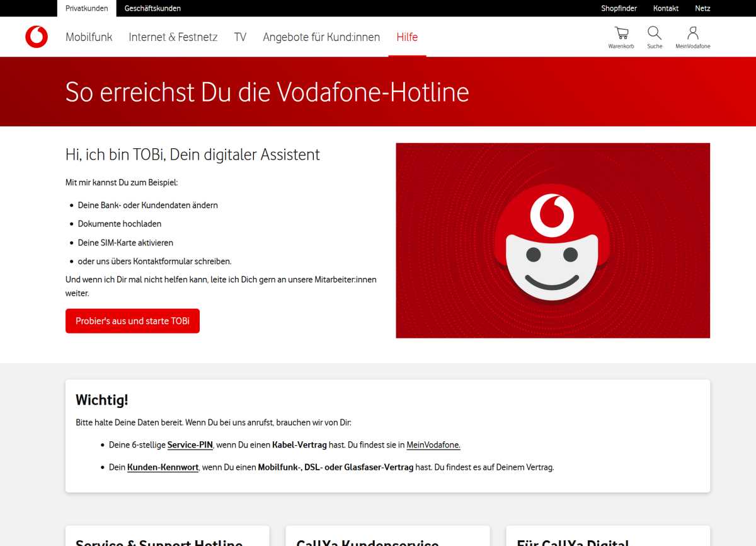Click the Probier's aus und starte TOBi button
Screen dimensions: 756x546
(x=132, y=320)
